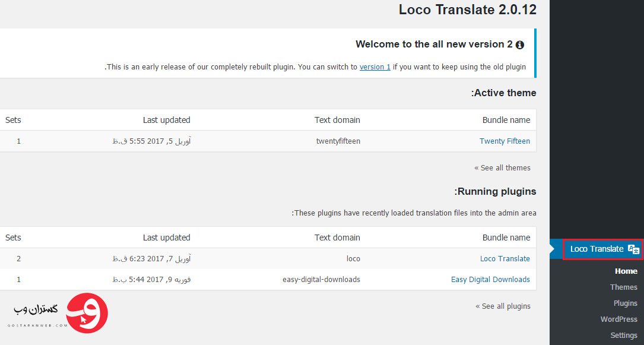The height and width of the screenshot is (345, 644).
Task: Click the See all themes link
Action: coord(502,167)
